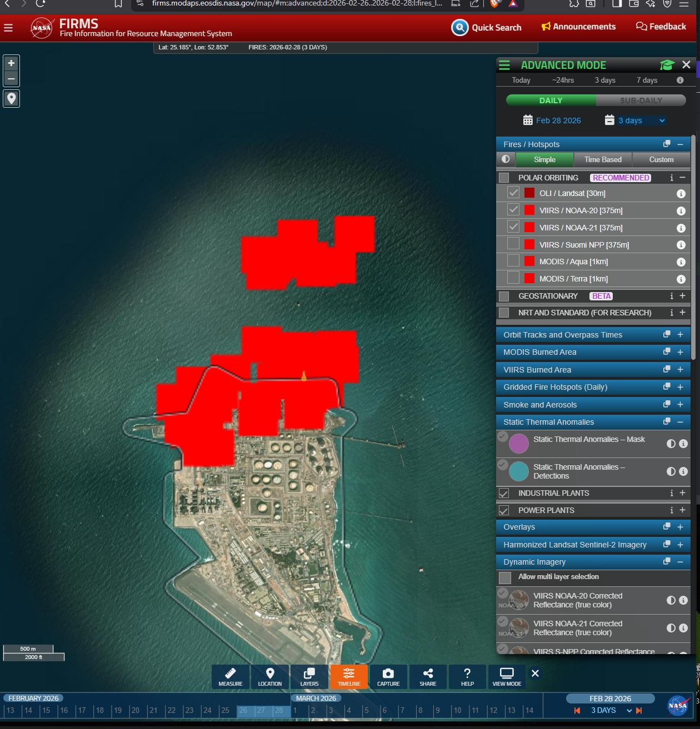Screen dimensions: 700x729
Task: Open the calendar date picker icon
Action: (x=528, y=120)
